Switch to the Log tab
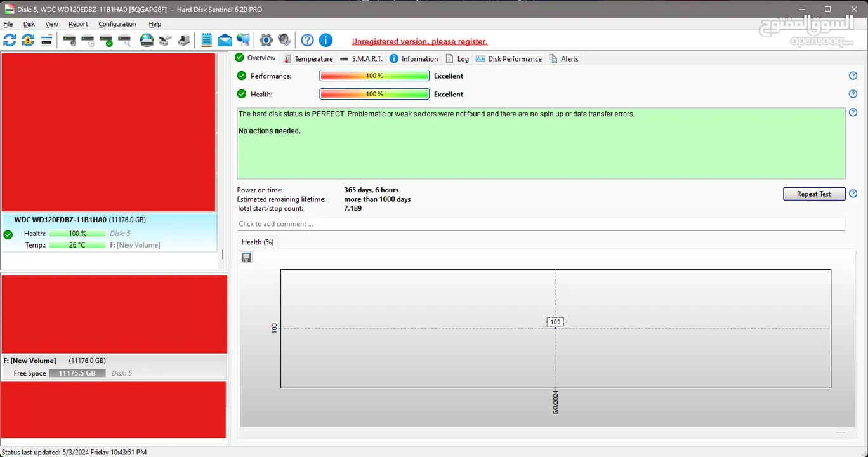Screen dimensions: 868x457 [457, 58]
